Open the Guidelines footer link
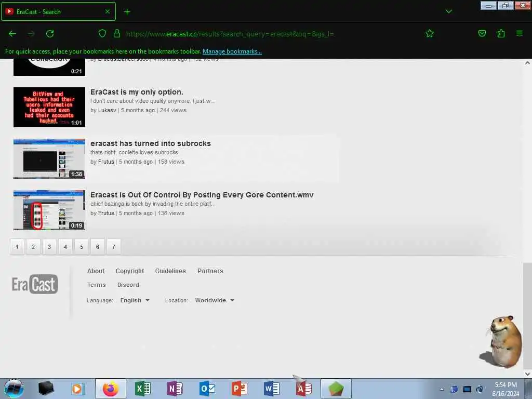Screen dimensions: 532x399 tap(170, 271)
